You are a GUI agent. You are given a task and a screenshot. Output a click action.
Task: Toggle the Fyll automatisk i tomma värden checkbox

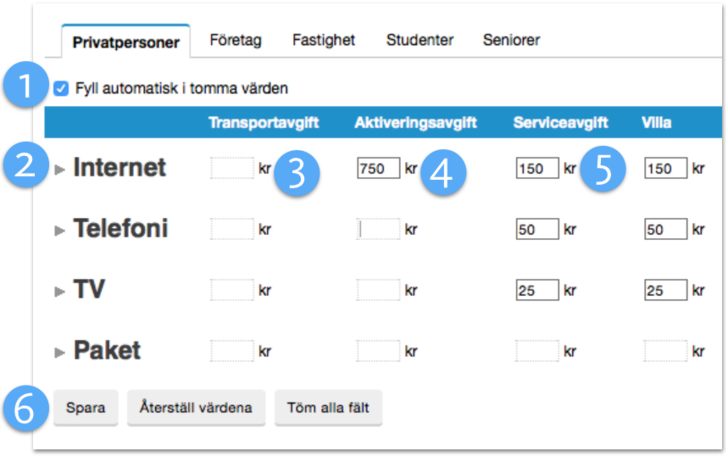[62, 88]
